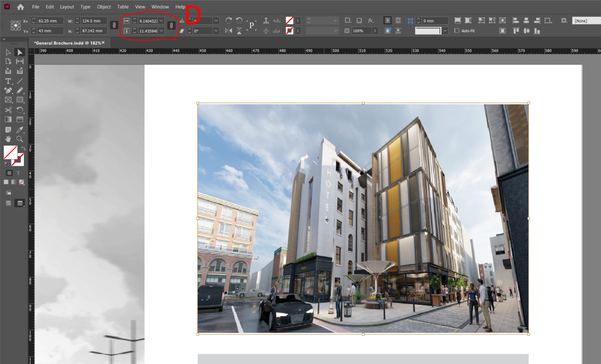Rotate the frame 90 degrees clockwise
Image resolution: width=601 pixels, height=364 pixels.
click(229, 20)
